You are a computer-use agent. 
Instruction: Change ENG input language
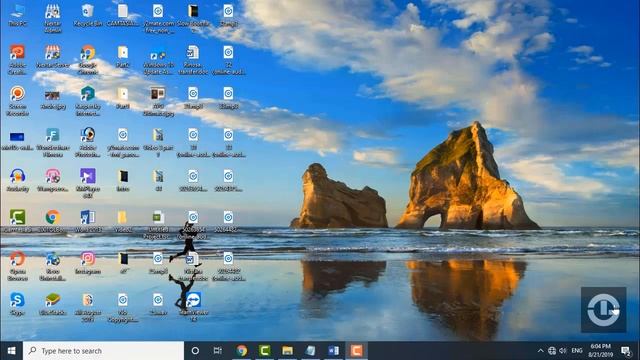[577, 351]
